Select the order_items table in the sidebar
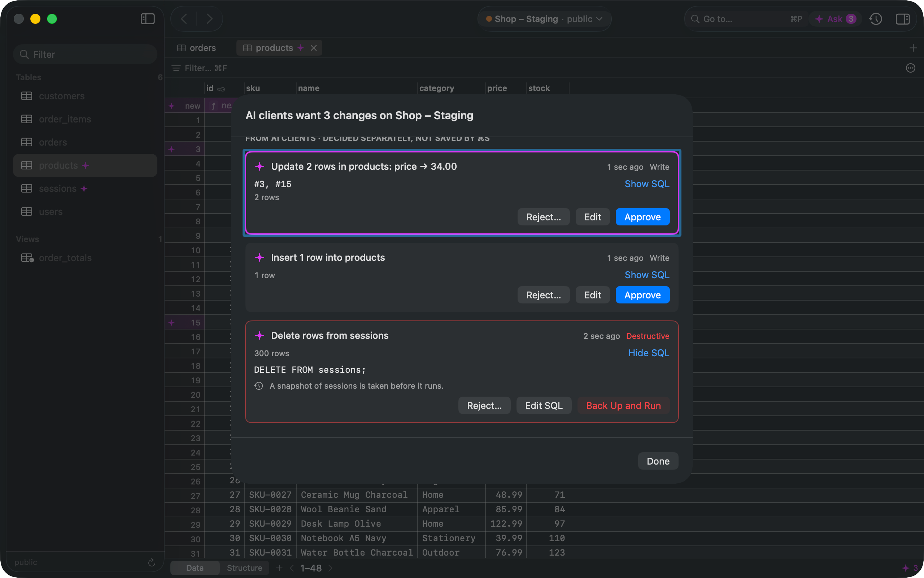 coord(85,119)
